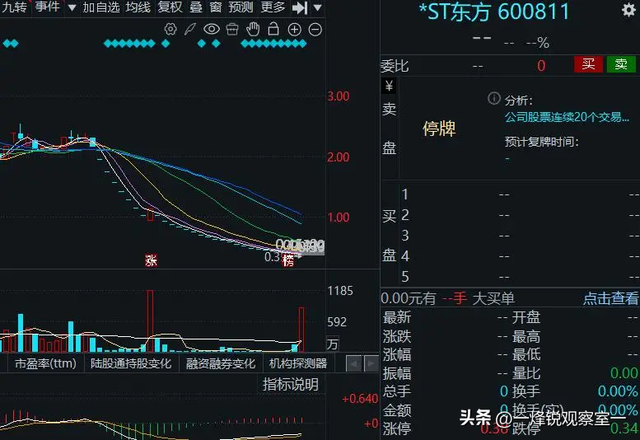The height and width of the screenshot is (440, 640).
Task: Click the red 涨 marker on chart
Action: click(x=151, y=260)
